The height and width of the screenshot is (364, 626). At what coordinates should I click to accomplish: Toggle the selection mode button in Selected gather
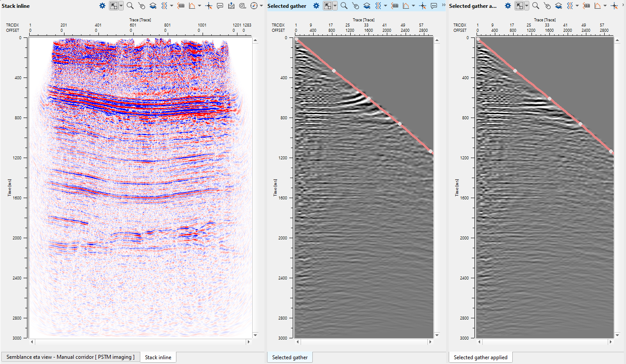click(x=328, y=6)
